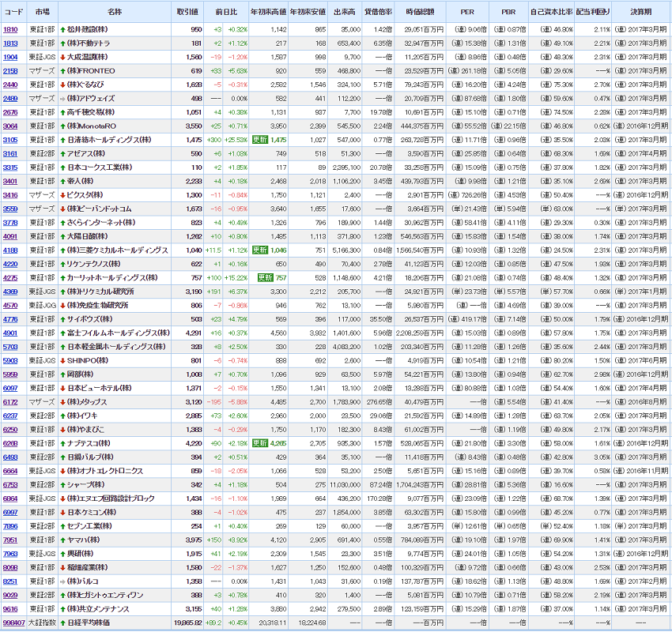
Task: Click the 更新 badge in the カーリットホールディングス row
Action: click(266, 278)
